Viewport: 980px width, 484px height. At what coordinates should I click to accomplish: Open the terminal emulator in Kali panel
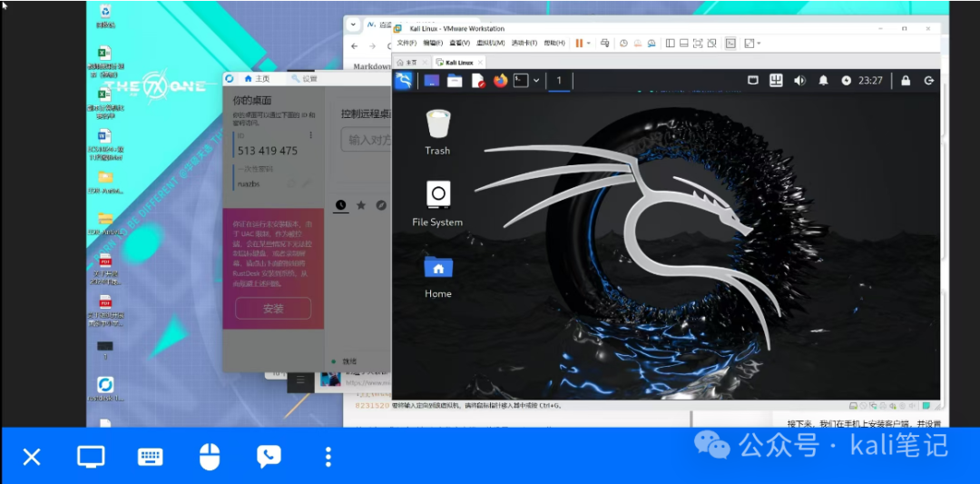(x=521, y=81)
